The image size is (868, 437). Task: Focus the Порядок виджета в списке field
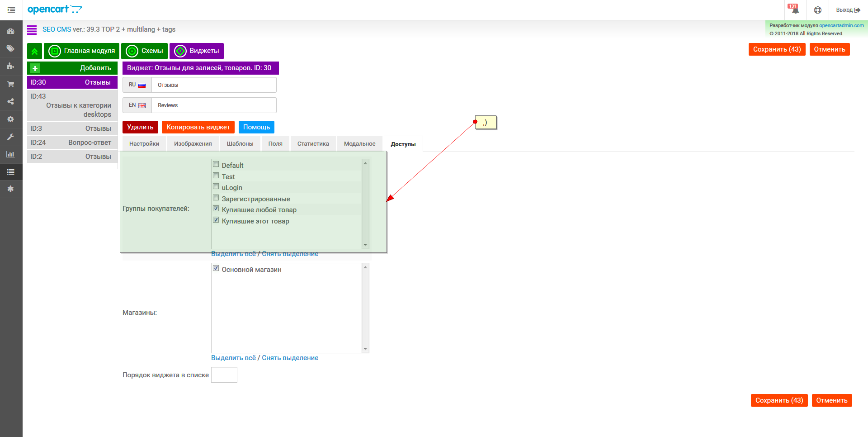[x=224, y=375]
